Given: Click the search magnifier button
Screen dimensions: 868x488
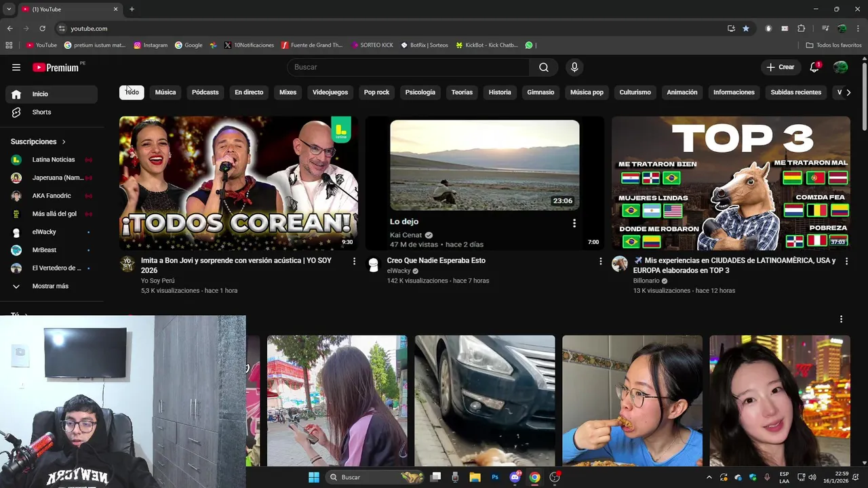Looking at the screenshot, I should click(x=544, y=67).
